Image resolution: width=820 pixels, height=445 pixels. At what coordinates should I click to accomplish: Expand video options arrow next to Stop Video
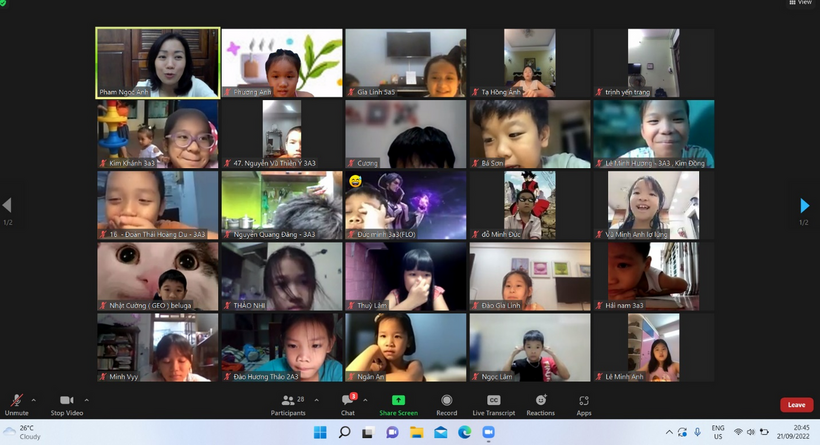pyautogui.click(x=87, y=400)
